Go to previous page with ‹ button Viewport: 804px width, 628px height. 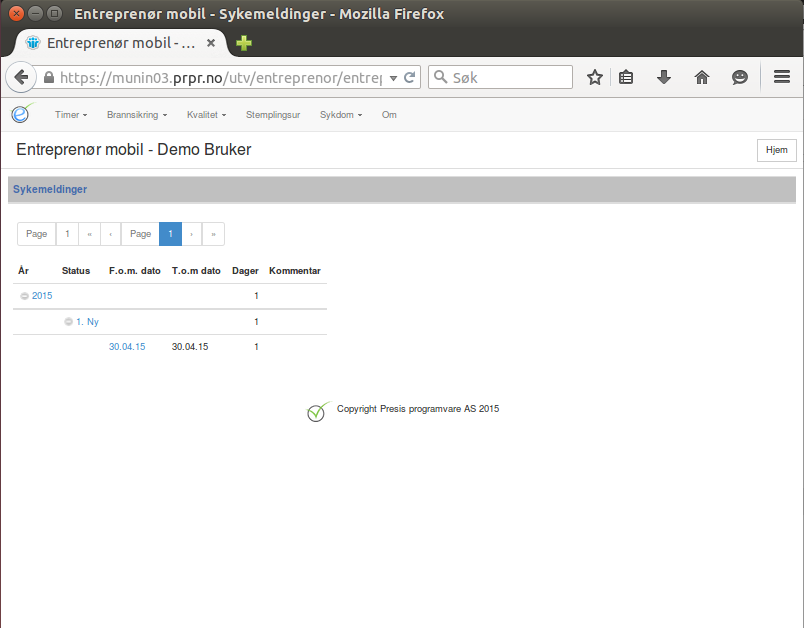pyautogui.click(x=111, y=234)
